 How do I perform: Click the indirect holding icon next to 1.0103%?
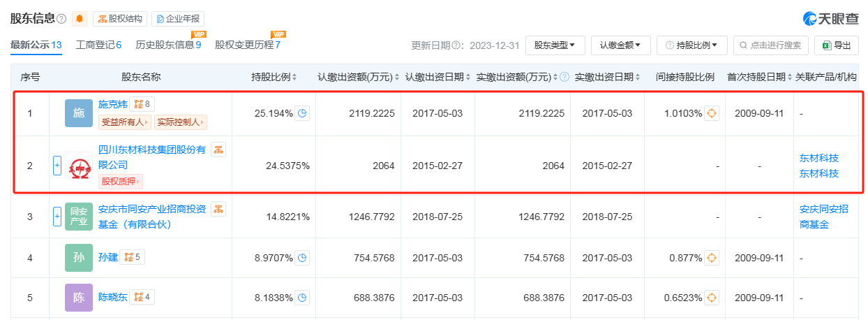(711, 113)
